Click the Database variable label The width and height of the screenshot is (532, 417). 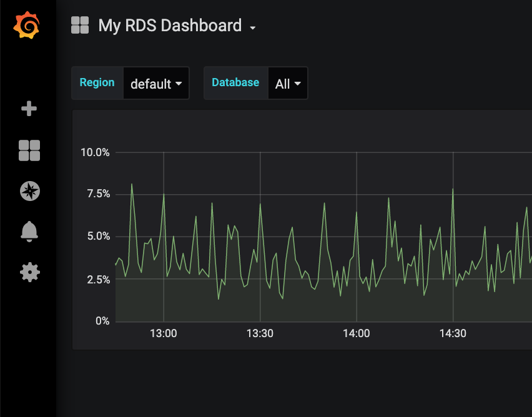[235, 82]
